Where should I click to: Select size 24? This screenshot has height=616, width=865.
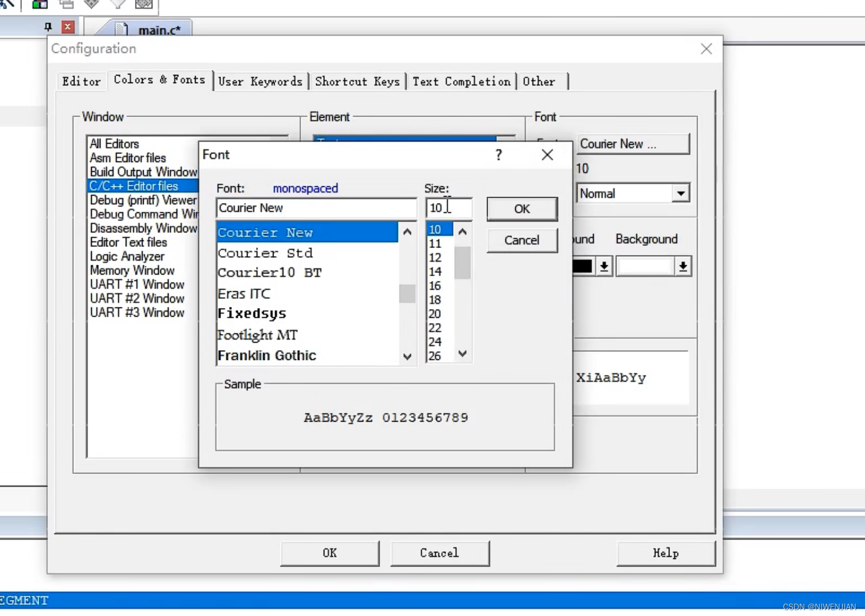pos(440,342)
